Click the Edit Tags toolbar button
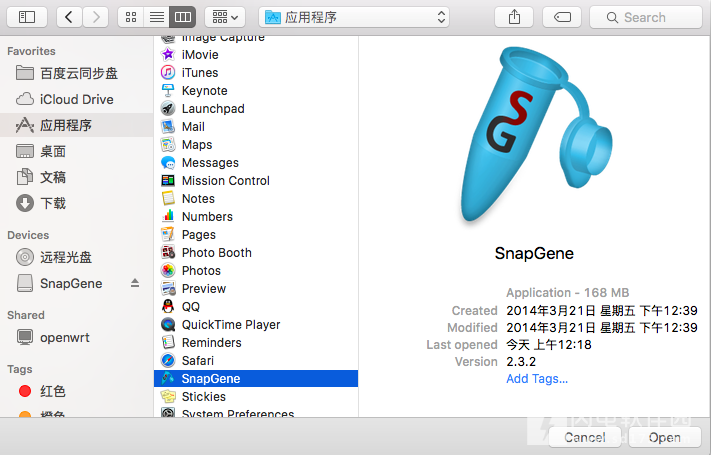The height and width of the screenshot is (455, 711). pos(562,17)
